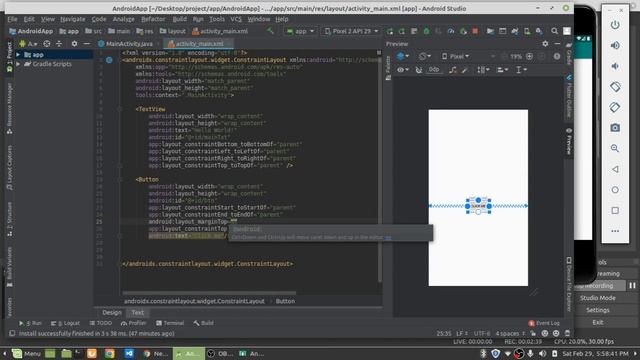640x360 pixels.
Task: Open the Tools menu
Action: [216, 19]
